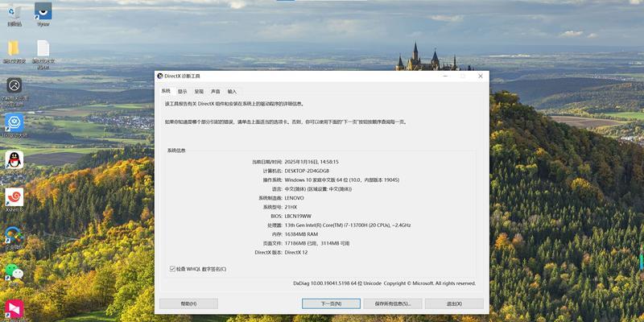The height and width of the screenshot is (322, 644).
Task: Minimize the DirectX diagnostic tool window
Action: point(446,76)
